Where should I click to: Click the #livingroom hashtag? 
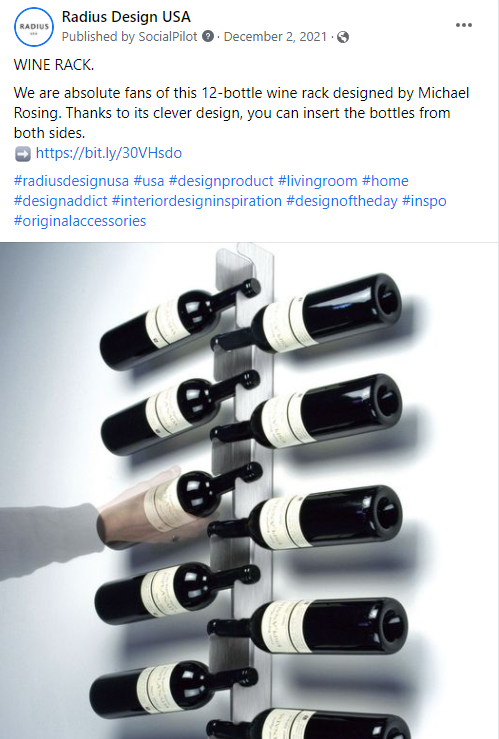click(318, 181)
